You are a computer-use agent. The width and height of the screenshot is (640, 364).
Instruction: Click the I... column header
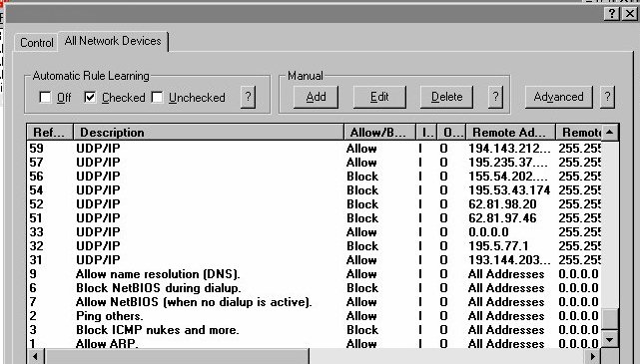[426, 133]
